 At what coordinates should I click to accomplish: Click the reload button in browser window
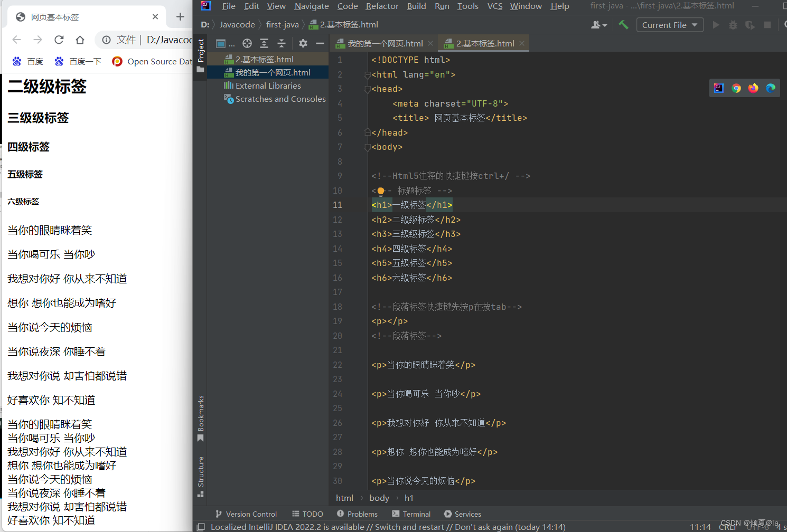click(59, 40)
